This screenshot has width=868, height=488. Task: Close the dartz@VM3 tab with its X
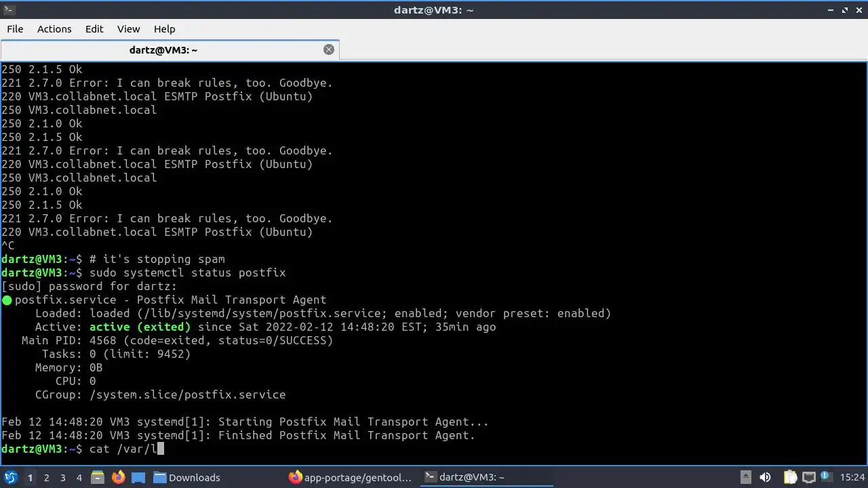pos(329,49)
